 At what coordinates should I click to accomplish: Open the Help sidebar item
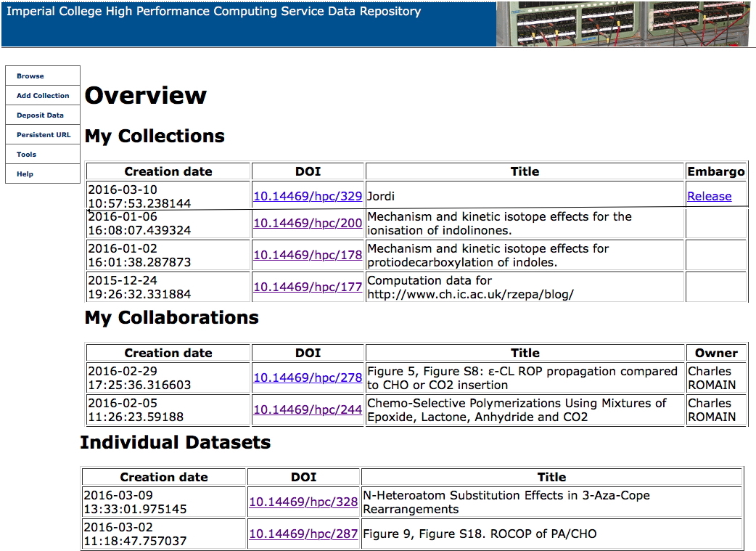click(x=25, y=174)
